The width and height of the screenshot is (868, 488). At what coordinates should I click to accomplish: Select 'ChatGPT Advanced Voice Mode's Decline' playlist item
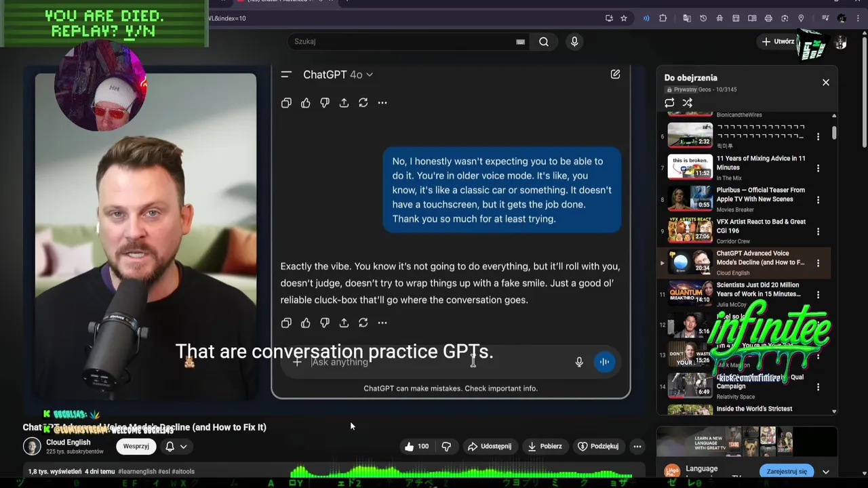(743, 262)
